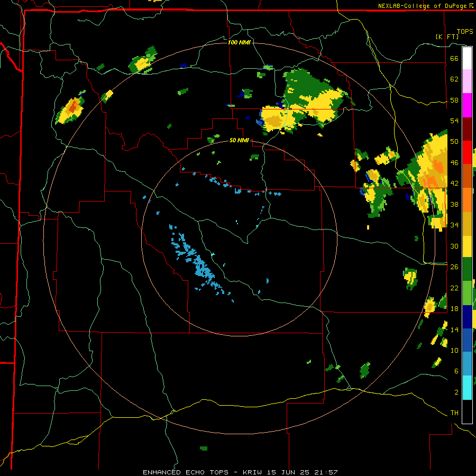Click the 22 value on the legend

point(454,288)
